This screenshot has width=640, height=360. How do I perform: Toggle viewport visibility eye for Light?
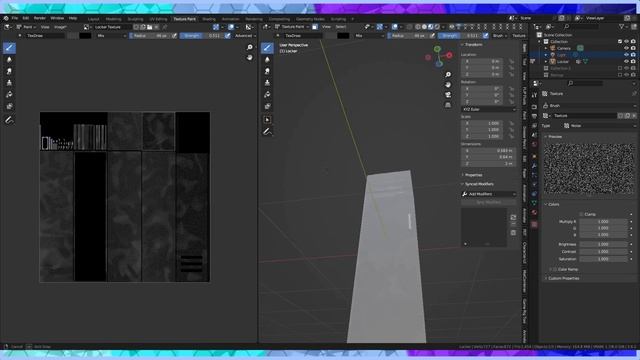click(627, 55)
